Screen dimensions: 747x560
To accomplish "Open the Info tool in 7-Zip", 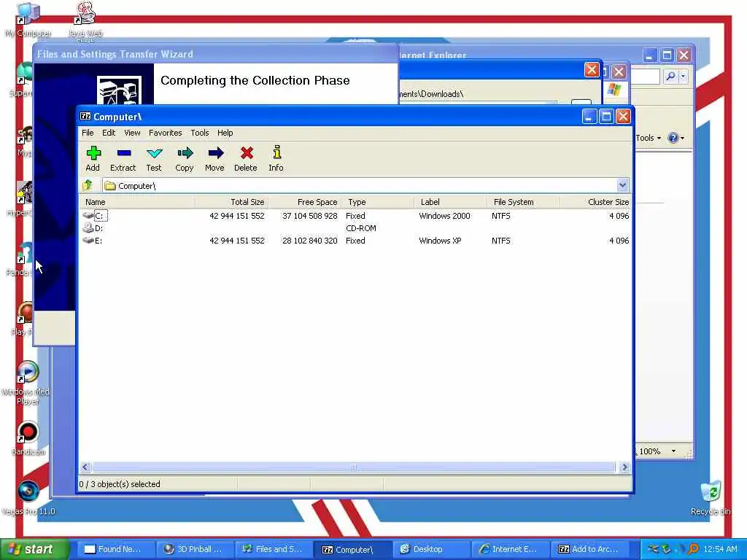I will tap(276, 152).
